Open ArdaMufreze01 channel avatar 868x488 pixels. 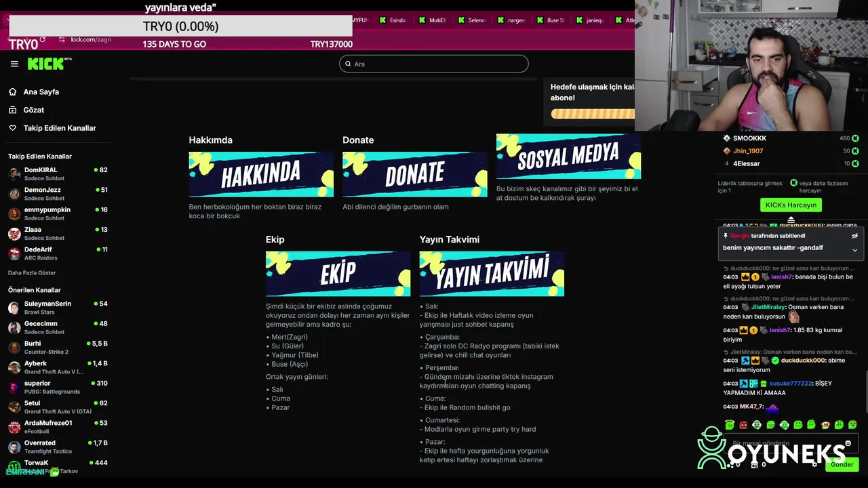coord(14,427)
